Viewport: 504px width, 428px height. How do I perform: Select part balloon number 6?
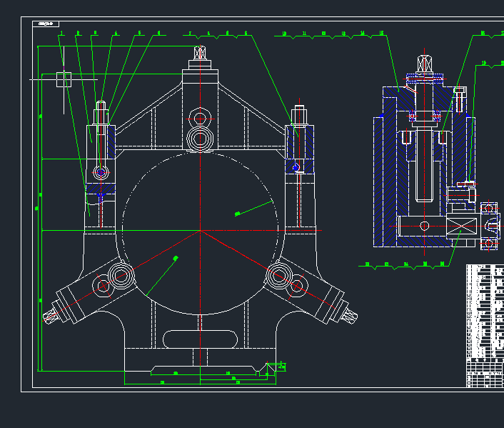click(x=158, y=33)
